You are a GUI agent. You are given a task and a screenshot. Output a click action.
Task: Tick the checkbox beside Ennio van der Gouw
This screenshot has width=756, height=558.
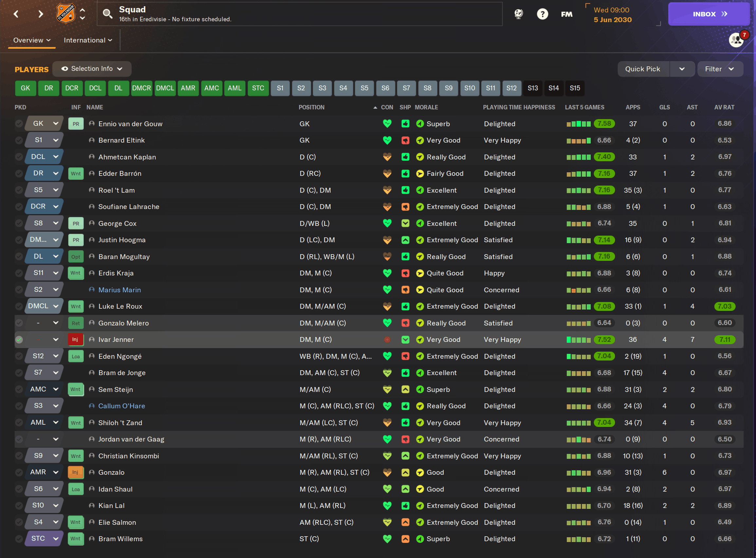[x=19, y=124]
